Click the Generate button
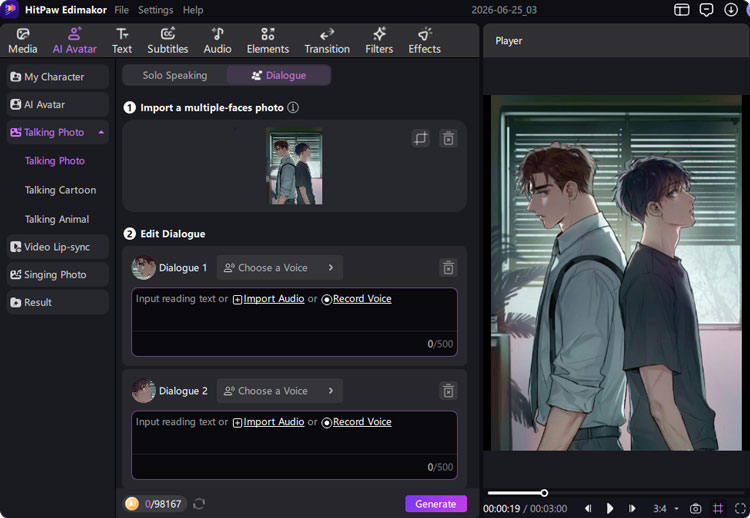Image resolution: width=750 pixels, height=518 pixels. click(436, 504)
